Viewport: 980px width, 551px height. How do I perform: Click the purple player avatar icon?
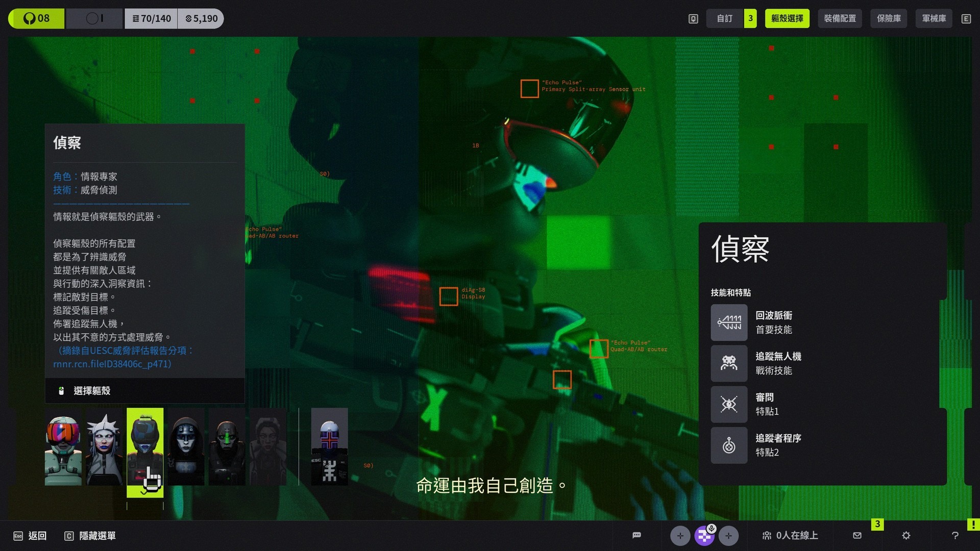[x=704, y=535]
